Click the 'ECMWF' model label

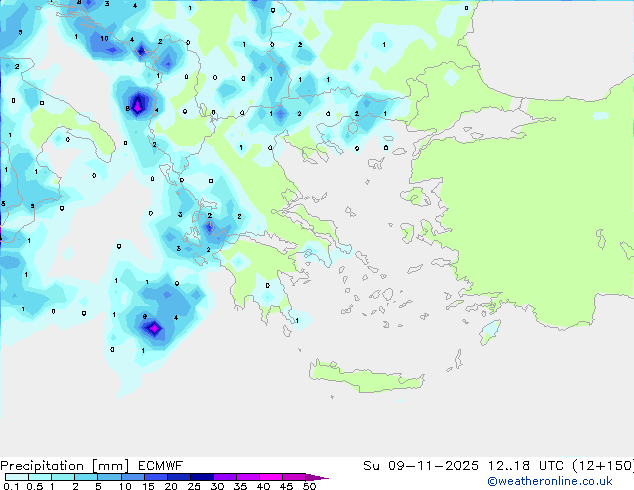click(x=161, y=466)
